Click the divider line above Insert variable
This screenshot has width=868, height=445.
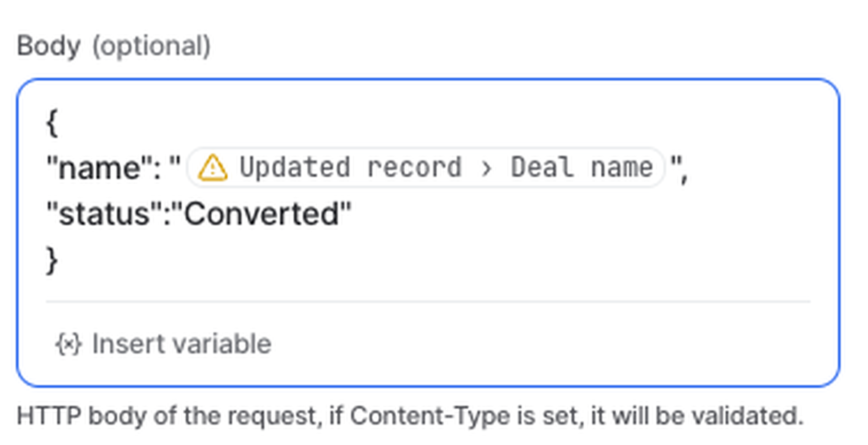coord(428,302)
